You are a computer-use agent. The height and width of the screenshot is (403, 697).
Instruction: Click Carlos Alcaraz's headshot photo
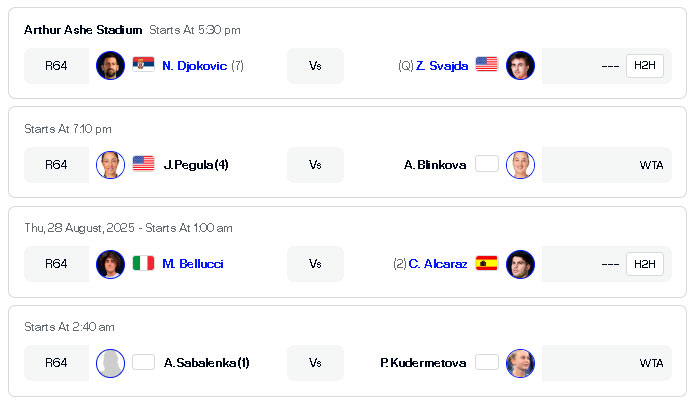click(520, 264)
